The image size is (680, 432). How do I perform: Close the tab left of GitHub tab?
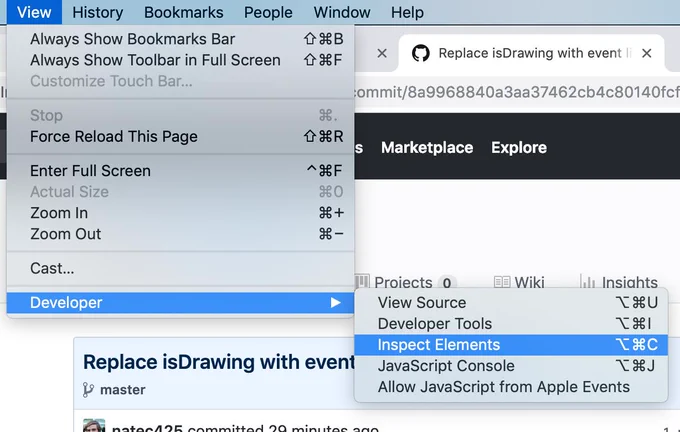(382, 53)
